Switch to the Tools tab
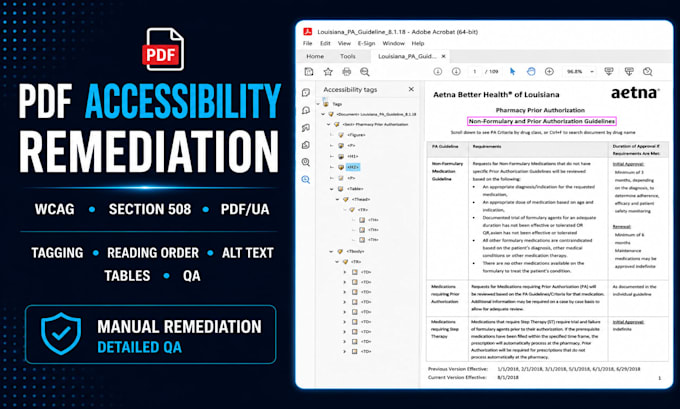 click(347, 56)
